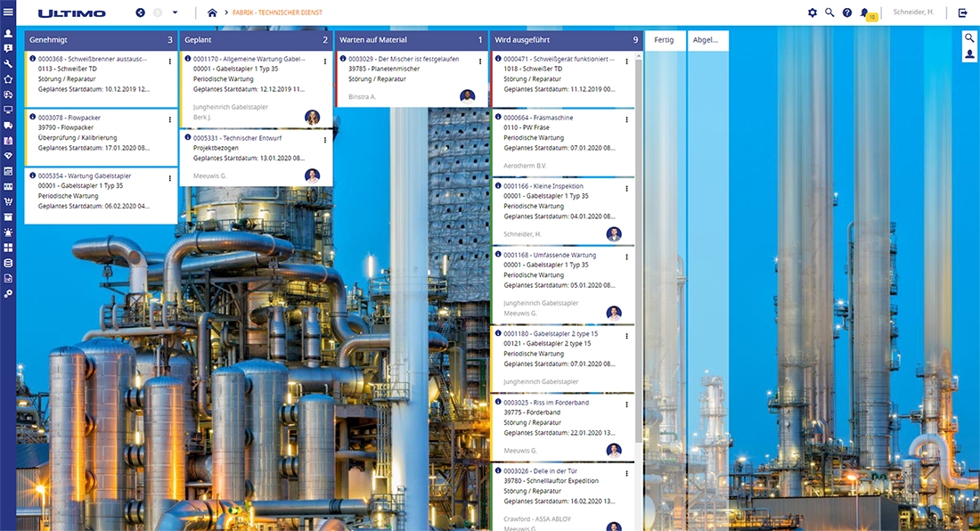Click the user name Schneider, H.
980x531 pixels.
(x=913, y=12)
